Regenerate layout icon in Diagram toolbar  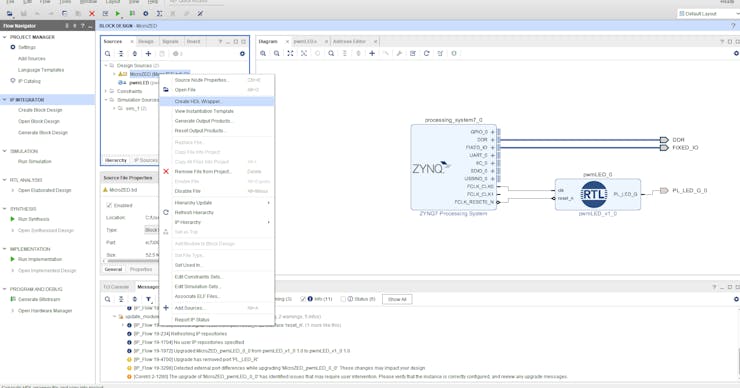pyautogui.click(x=427, y=53)
